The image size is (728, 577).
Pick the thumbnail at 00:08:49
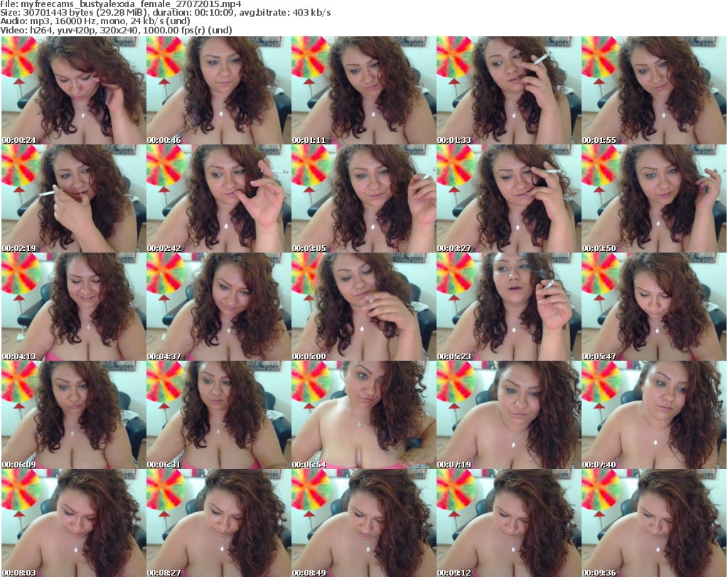[x=363, y=523]
